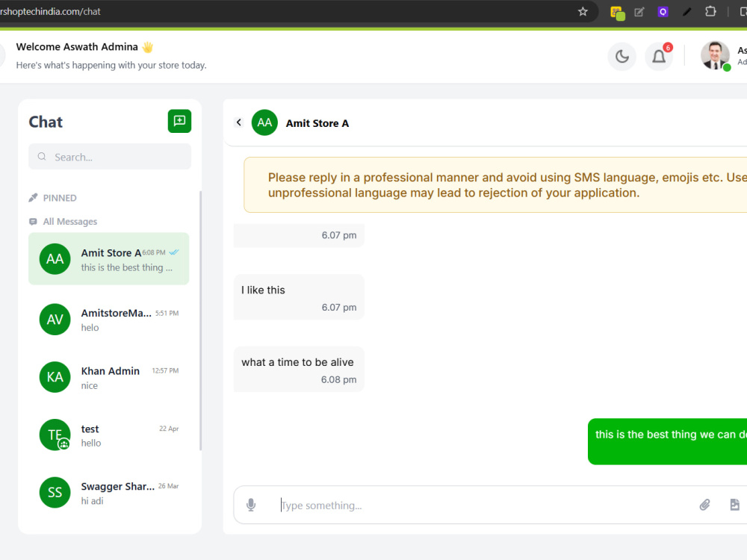
Task: Click the message icon beside All Messages
Action: pos(33,222)
